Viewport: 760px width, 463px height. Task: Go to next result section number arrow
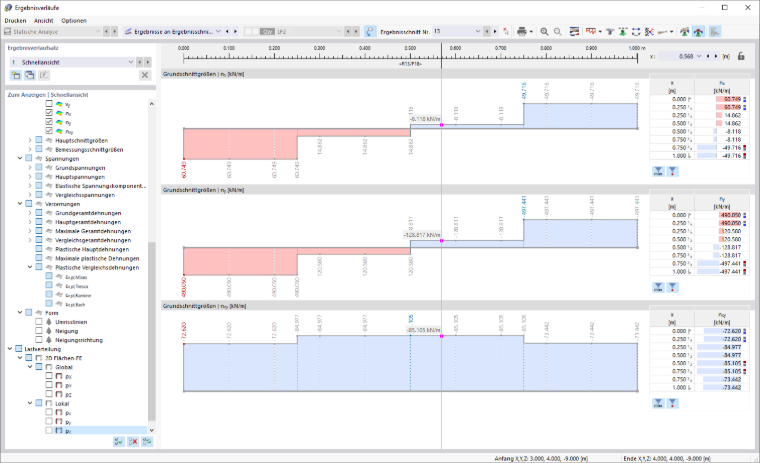(495, 32)
